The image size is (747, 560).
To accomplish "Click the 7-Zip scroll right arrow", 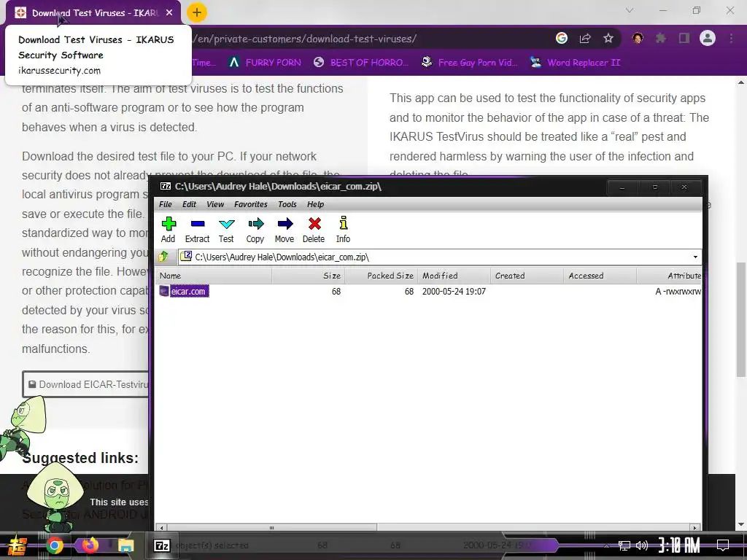I will pyautogui.click(x=695, y=528).
